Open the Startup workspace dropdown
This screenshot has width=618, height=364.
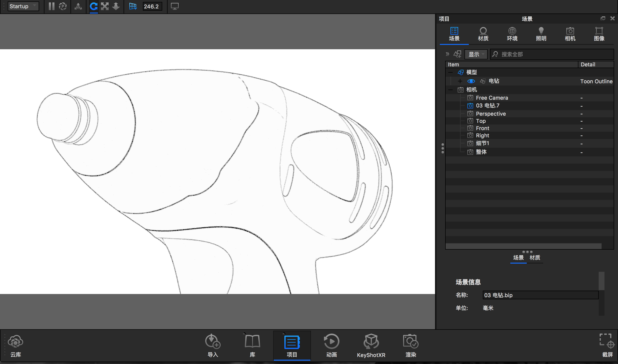coord(23,6)
